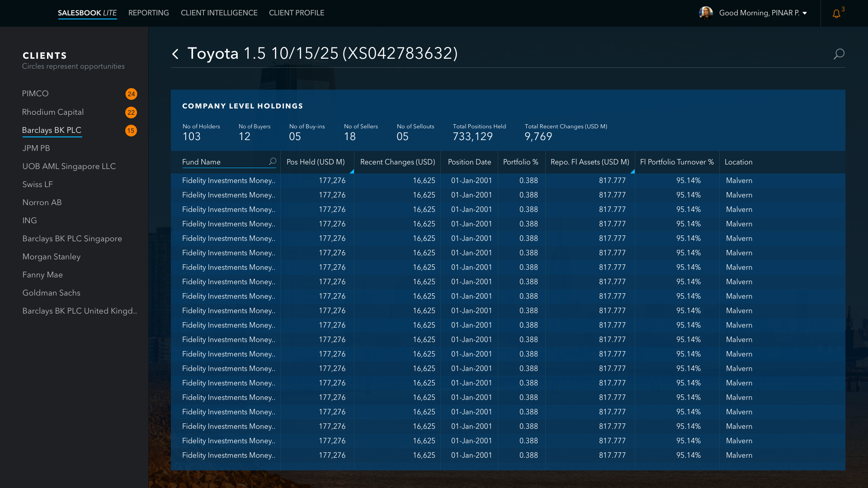Click the No of Sellers value 18
868x488 pixels.
350,136
